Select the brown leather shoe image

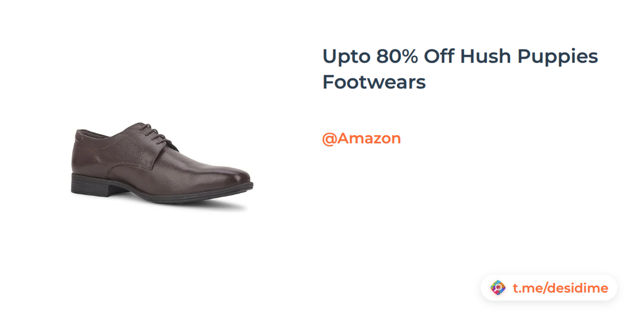(x=162, y=163)
